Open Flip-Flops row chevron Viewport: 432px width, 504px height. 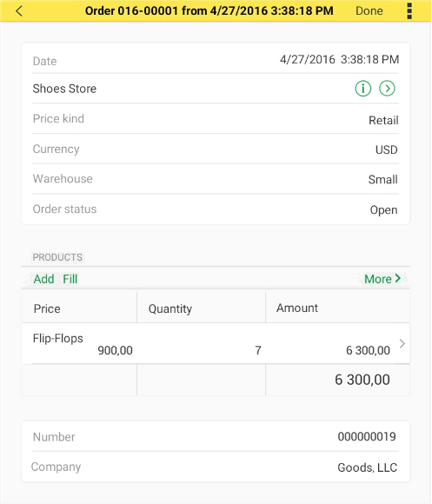[x=402, y=343]
